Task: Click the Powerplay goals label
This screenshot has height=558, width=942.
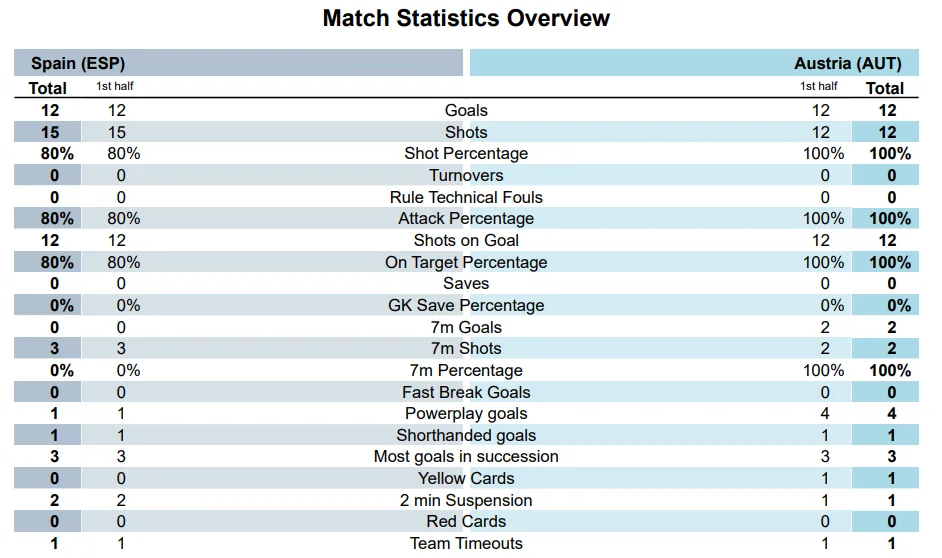Action: click(466, 414)
